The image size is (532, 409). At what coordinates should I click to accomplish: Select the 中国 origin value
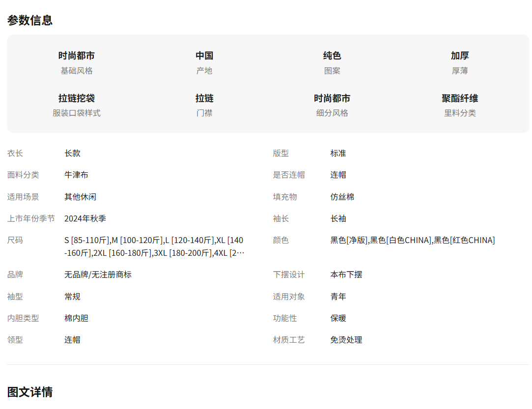tap(204, 56)
